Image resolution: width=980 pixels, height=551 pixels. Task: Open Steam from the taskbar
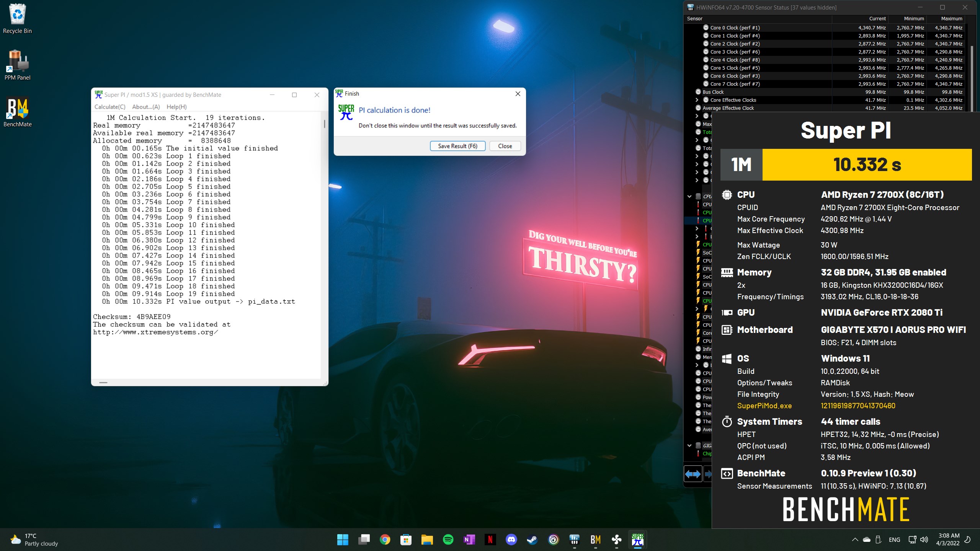point(532,540)
